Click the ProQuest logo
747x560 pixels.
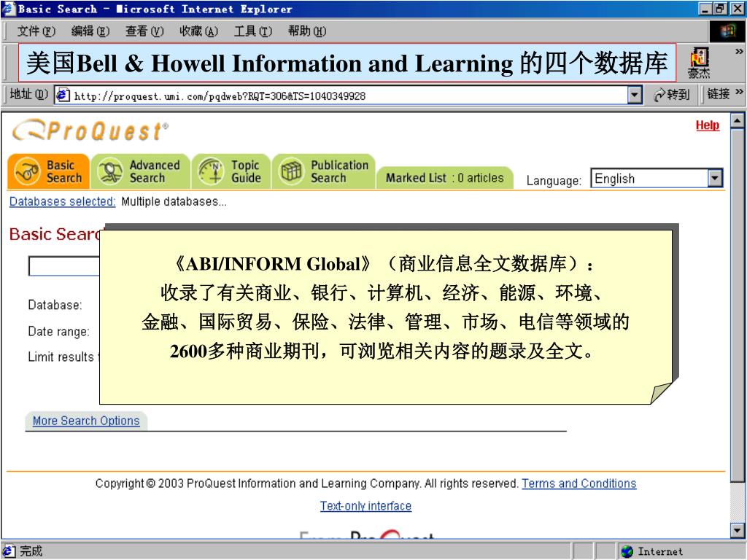[x=90, y=131]
